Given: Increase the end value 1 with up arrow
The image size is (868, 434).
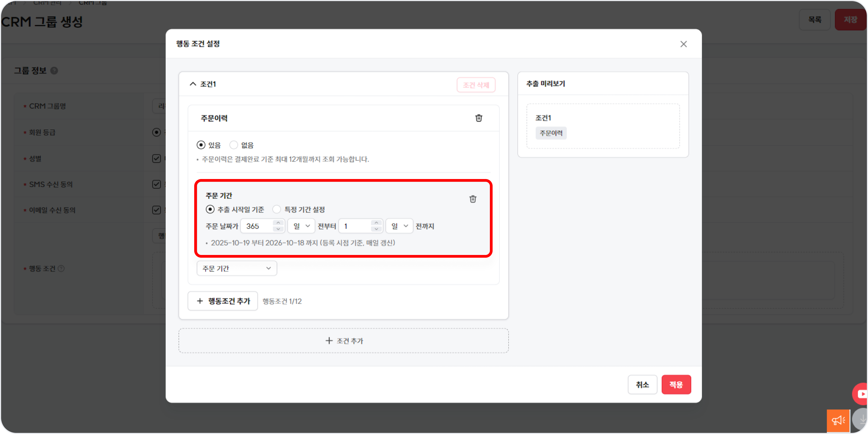Looking at the screenshot, I should [376, 223].
